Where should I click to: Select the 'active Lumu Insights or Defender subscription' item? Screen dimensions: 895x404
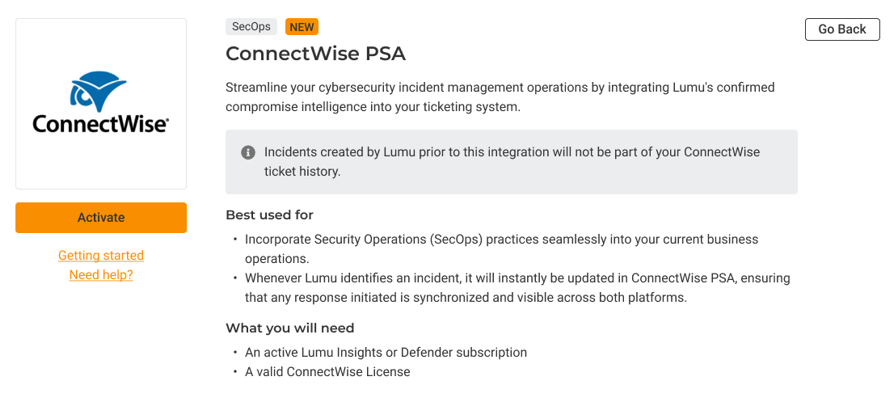point(386,352)
